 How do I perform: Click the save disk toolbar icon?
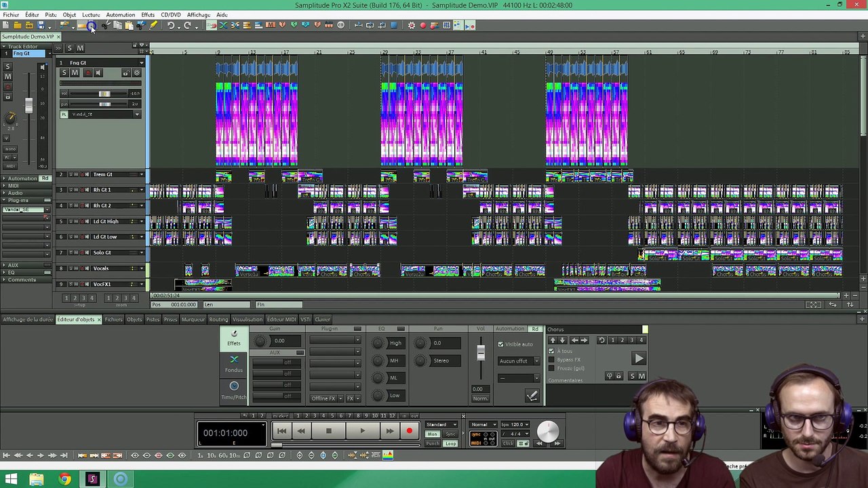41,26
